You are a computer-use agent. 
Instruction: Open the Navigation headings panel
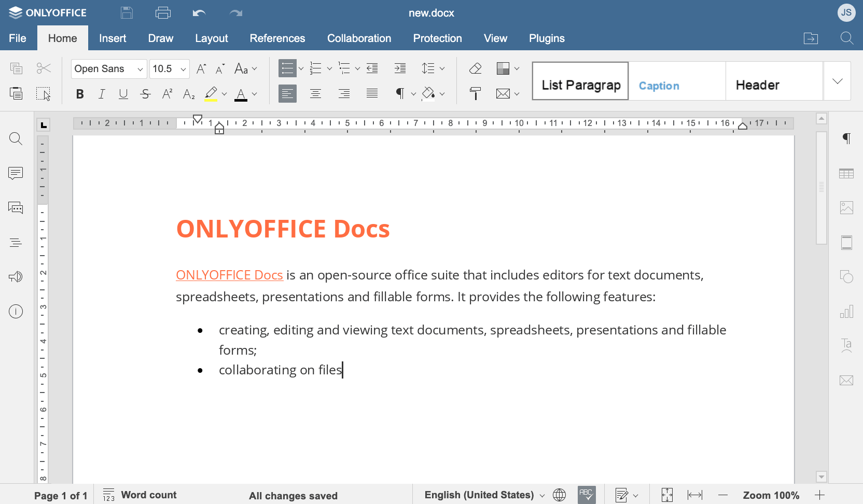tap(16, 242)
